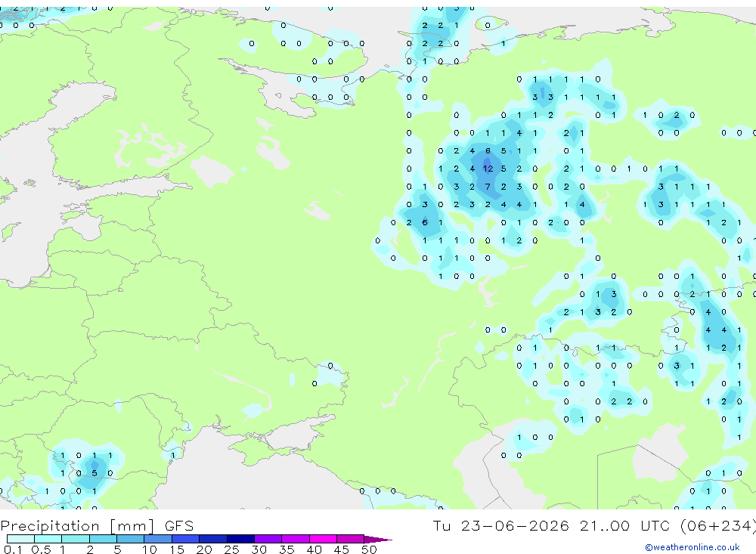Click the 20 legend scale label
Screen dimensions: 756x554
click(x=204, y=549)
